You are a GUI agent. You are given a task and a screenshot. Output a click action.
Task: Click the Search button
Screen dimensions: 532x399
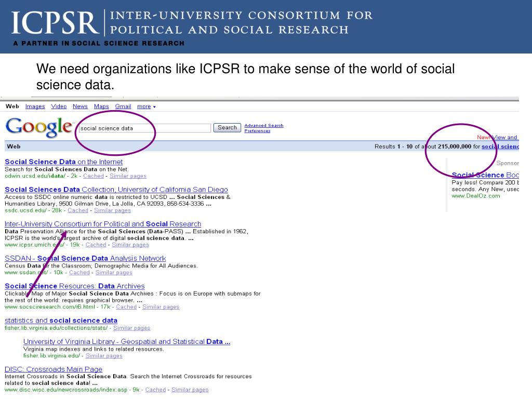pos(227,128)
